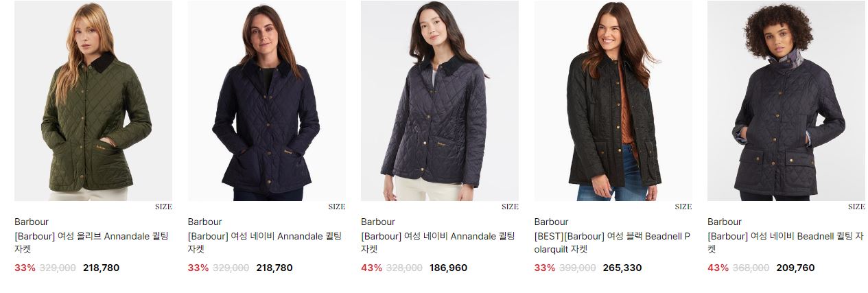This screenshot has height=293, width=868.
Task: Click SIZE under the 186,960 jacket
Action: click(x=510, y=207)
